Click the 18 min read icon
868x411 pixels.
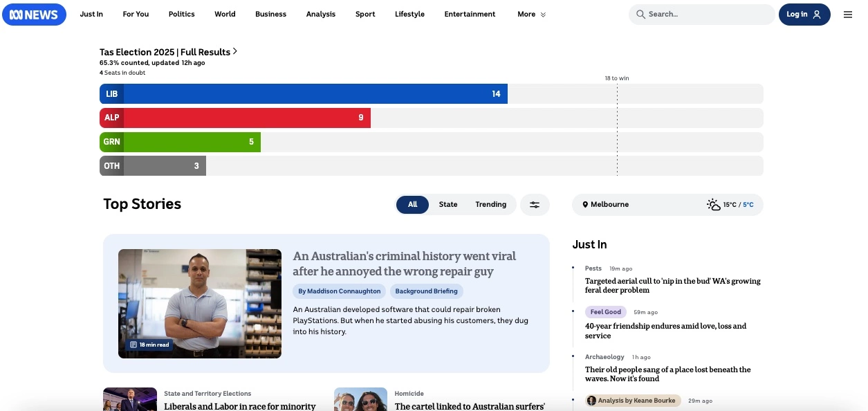tap(133, 345)
